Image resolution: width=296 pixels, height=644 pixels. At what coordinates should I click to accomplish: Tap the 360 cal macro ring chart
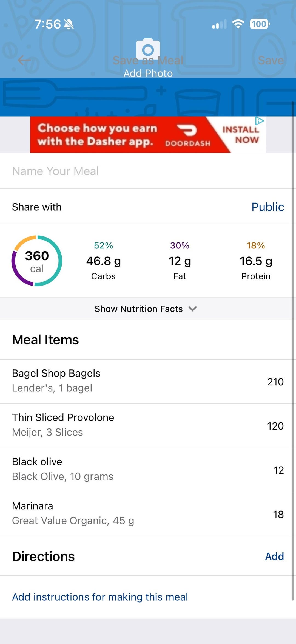pos(37,261)
